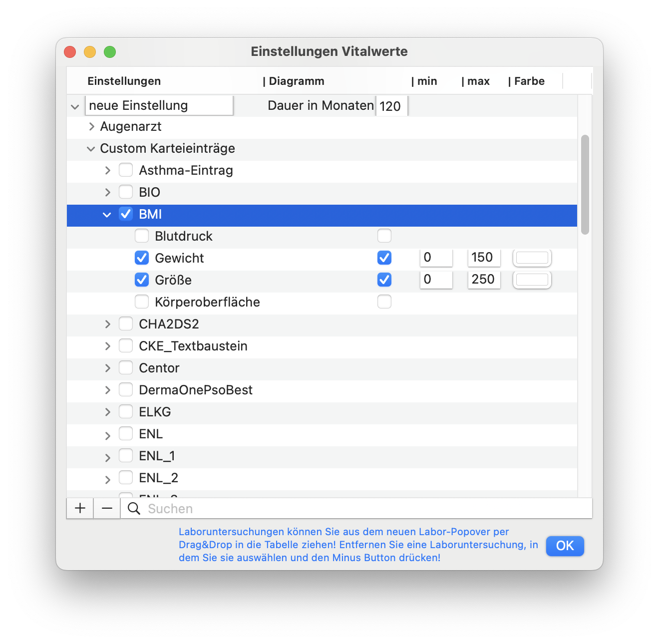
Task: Expand the Asthma-Eintrag entry
Action: 107,171
